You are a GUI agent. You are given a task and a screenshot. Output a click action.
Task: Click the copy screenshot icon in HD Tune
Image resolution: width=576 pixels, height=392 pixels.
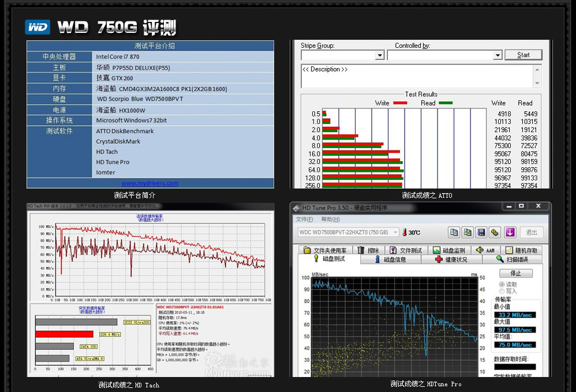(x=467, y=232)
